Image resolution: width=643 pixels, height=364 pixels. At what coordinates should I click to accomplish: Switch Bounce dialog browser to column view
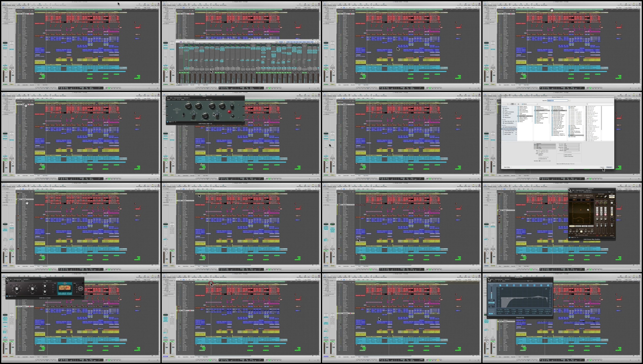tap(513, 104)
